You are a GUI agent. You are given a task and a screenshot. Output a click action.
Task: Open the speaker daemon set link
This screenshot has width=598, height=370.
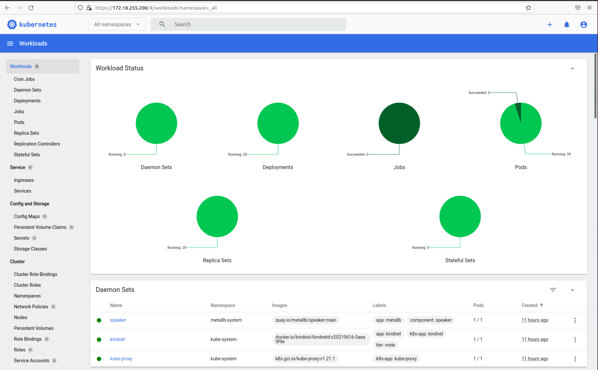(x=118, y=320)
